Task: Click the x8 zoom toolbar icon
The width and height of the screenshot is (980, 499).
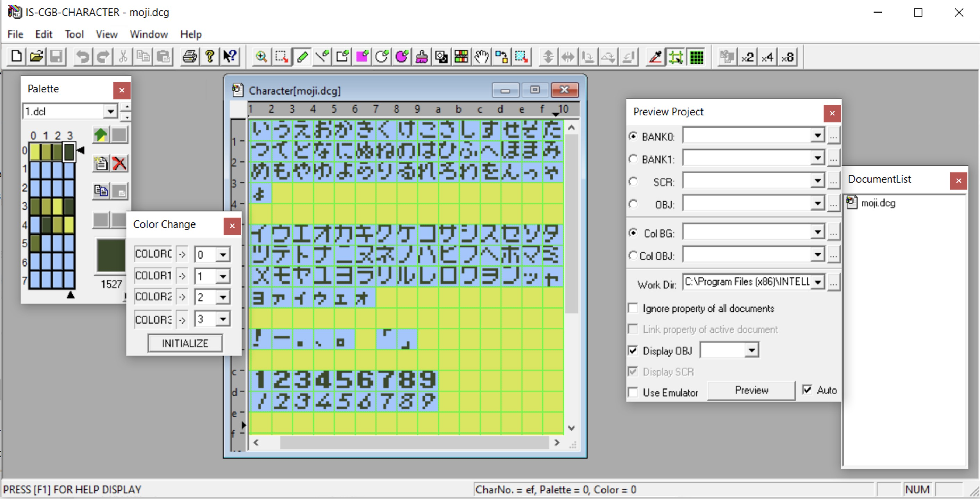Action: click(787, 57)
